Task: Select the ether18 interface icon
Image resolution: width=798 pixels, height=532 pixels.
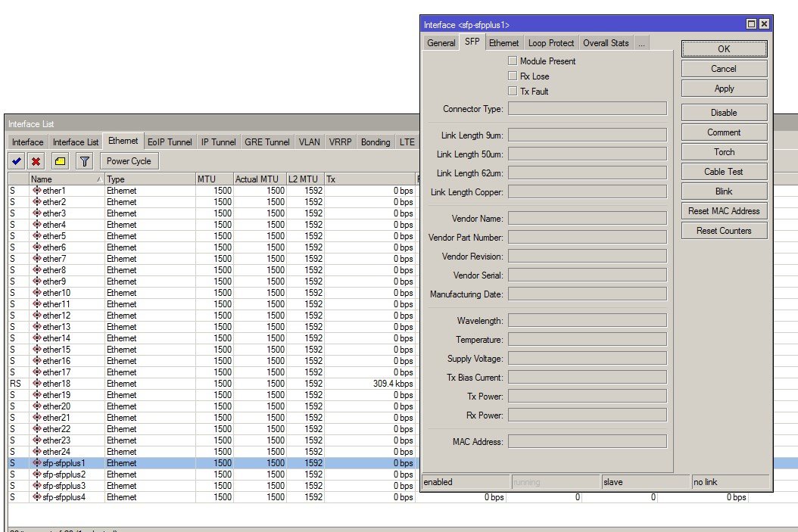Action: tap(36, 384)
